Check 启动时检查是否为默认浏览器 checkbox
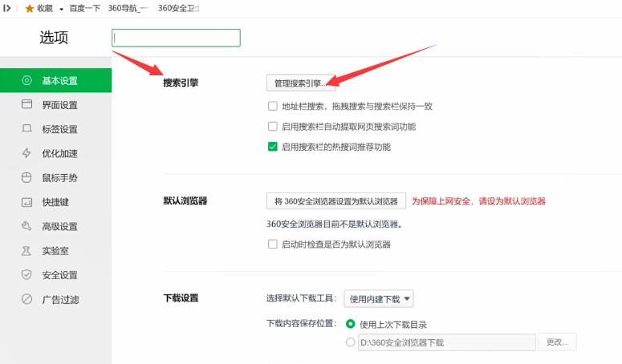Viewport: 622px width, 364px height. click(273, 244)
